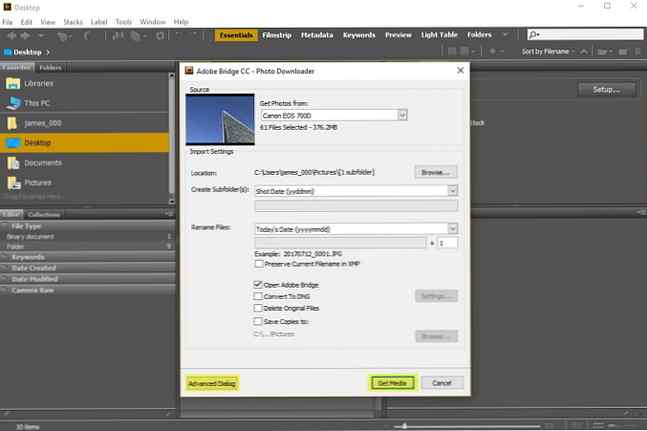Click the search magnifier icon in search field
Screen dimensions: 647x431
point(534,35)
